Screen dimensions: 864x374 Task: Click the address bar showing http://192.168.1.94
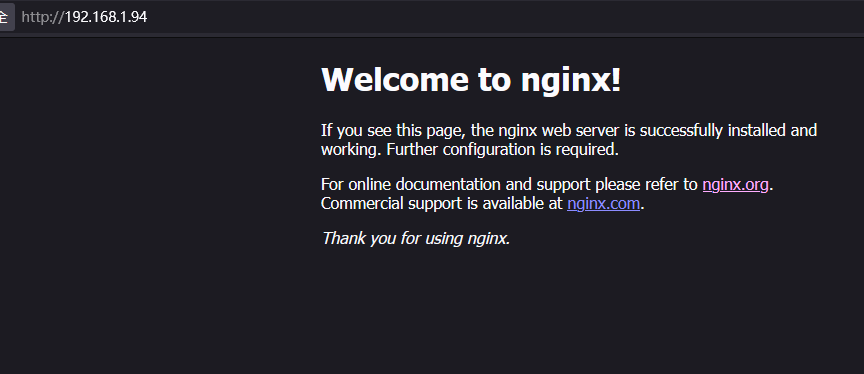pos(84,17)
